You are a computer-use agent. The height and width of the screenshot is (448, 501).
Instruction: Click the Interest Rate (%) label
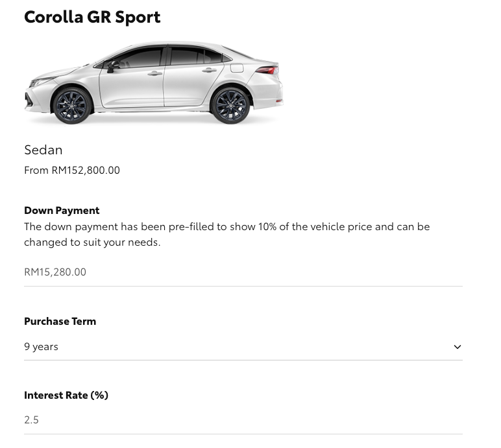coord(66,395)
